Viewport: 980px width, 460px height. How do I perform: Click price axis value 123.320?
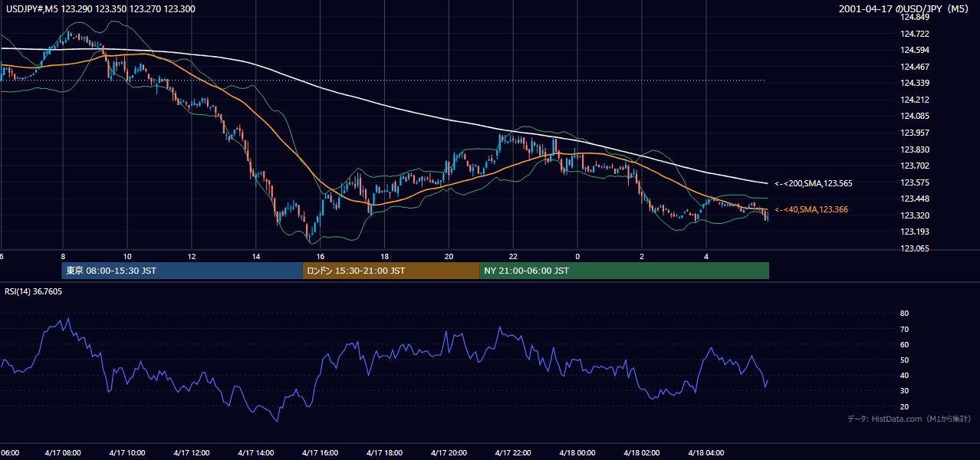point(914,215)
